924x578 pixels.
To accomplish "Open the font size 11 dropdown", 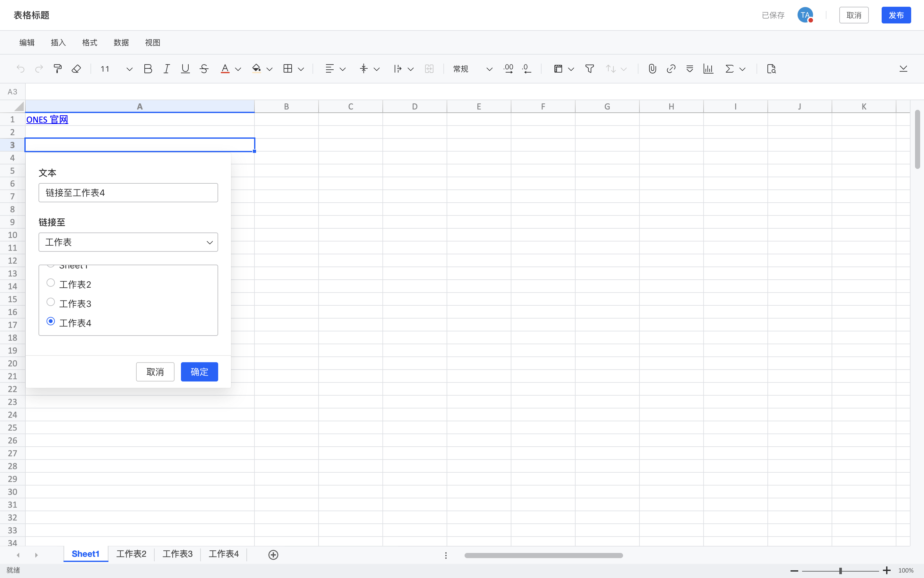I will click(x=116, y=69).
